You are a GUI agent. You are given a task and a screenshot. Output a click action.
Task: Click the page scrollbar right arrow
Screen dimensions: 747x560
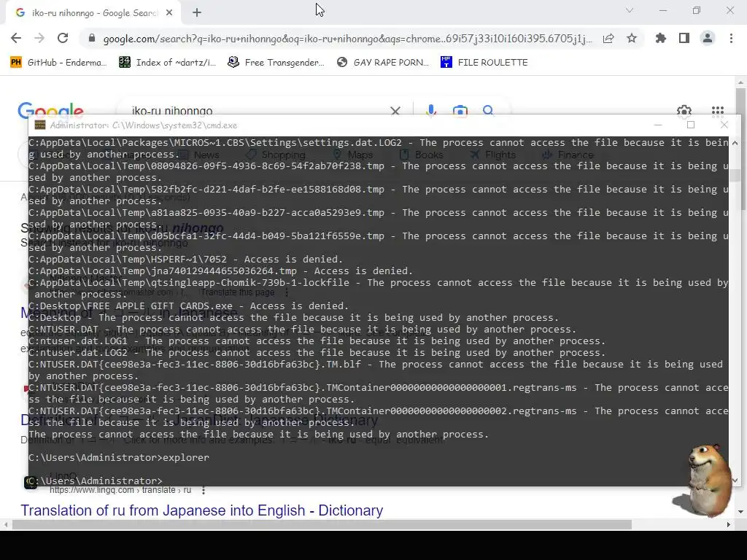[x=729, y=525]
